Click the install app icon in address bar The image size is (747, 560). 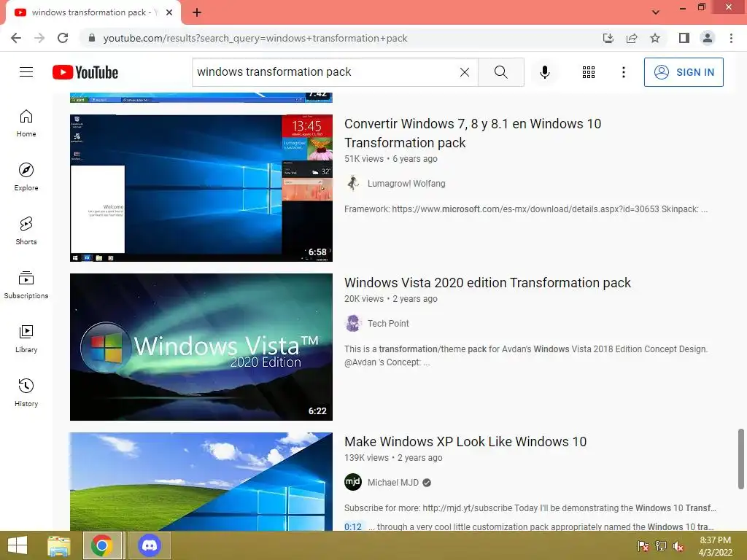(x=608, y=38)
